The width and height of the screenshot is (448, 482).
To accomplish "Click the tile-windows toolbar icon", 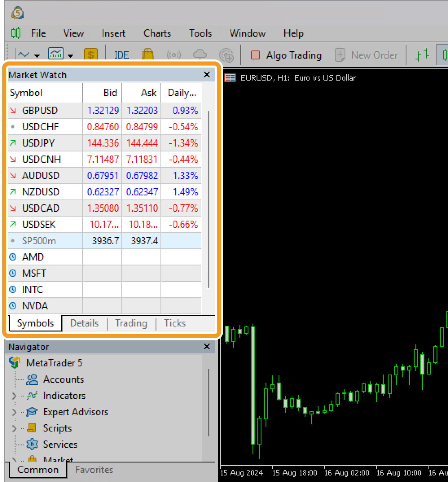I will (423, 54).
